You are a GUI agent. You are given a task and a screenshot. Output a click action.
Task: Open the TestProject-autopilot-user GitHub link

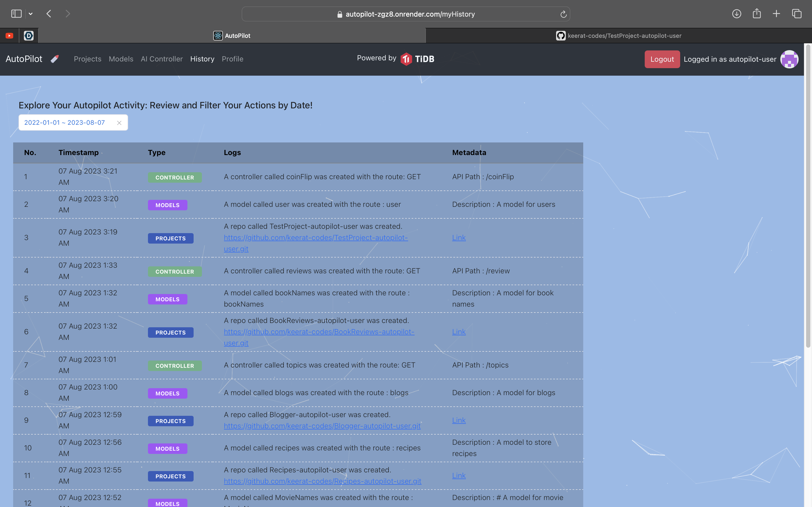316,238
